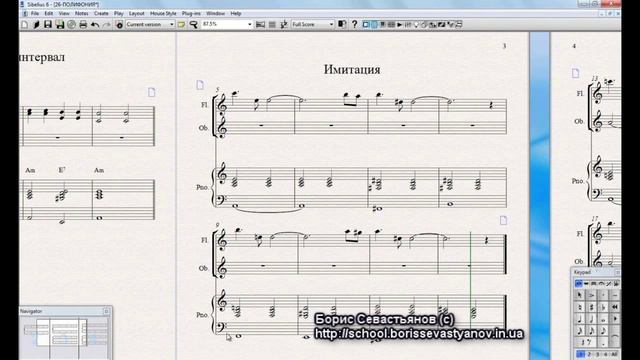
Task: Click the accent key on the Keypad
Action: [x=591, y=295]
